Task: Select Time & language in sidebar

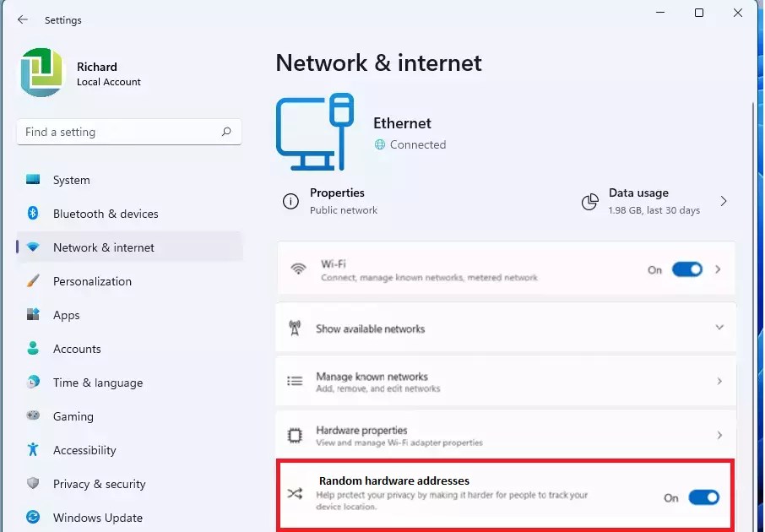Action: [98, 383]
